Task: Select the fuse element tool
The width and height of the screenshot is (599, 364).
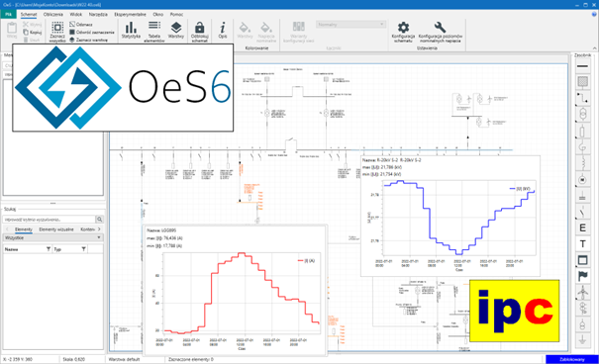Action: (582, 131)
